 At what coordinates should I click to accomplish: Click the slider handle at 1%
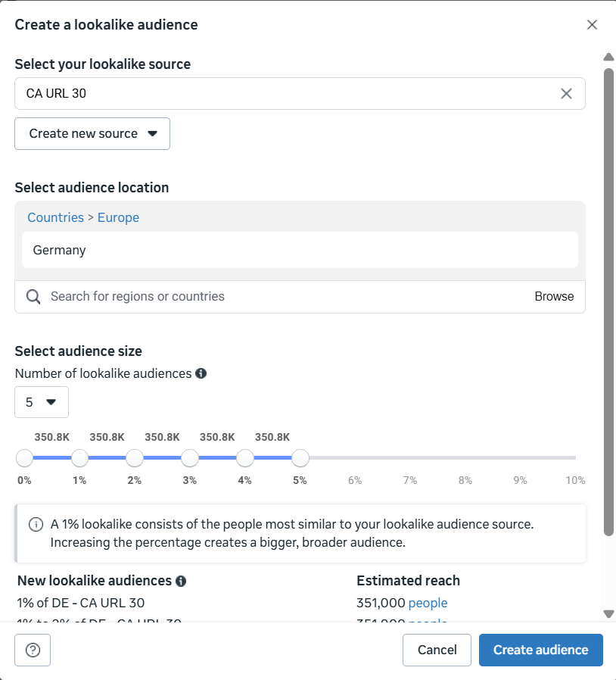pos(79,458)
